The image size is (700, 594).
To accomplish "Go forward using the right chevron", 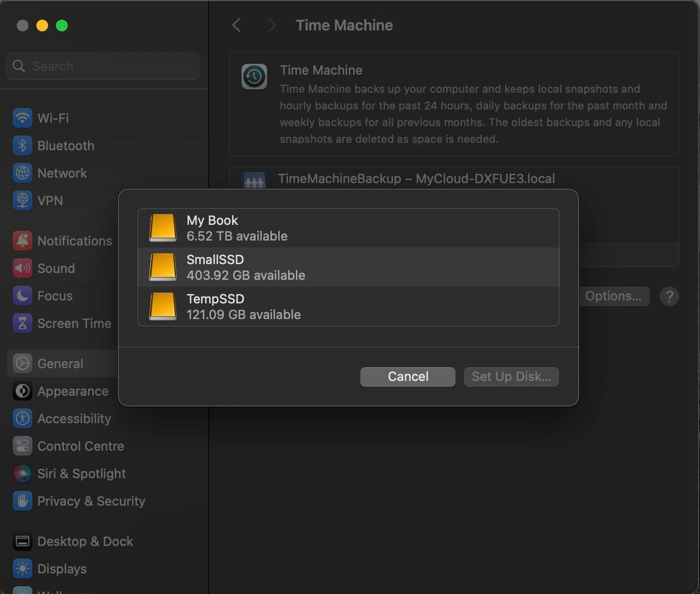I will (271, 25).
